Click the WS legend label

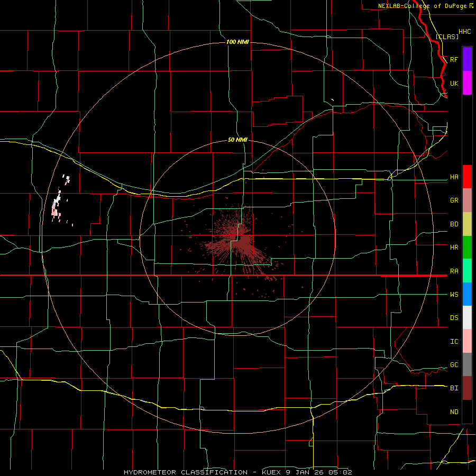pyautogui.click(x=454, y=295)
